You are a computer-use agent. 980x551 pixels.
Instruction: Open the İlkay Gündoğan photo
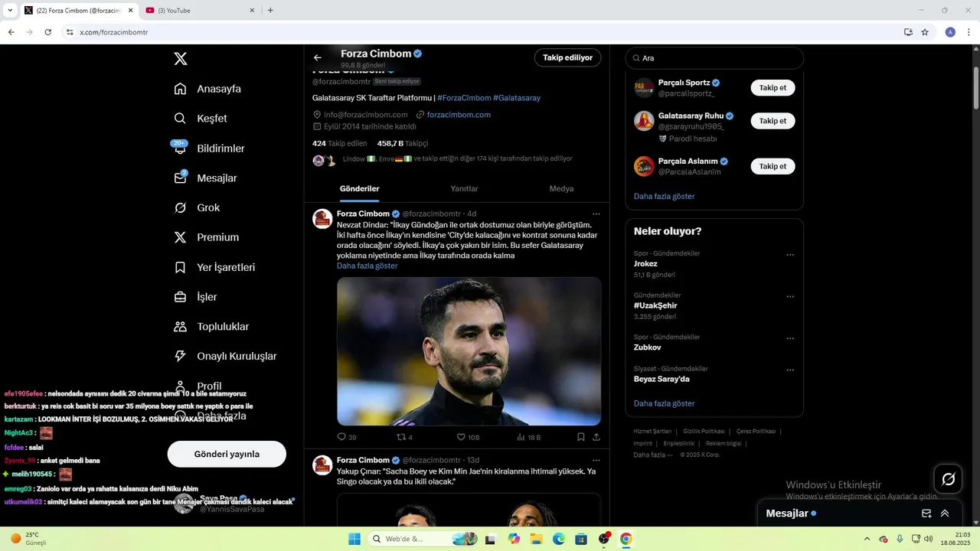(x=469, y=351)
